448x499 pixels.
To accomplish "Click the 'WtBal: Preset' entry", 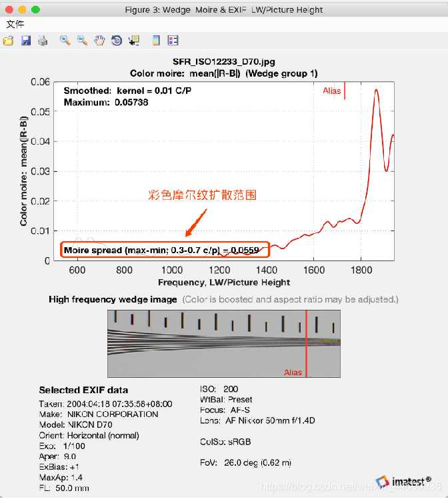I will click(226, 400).
